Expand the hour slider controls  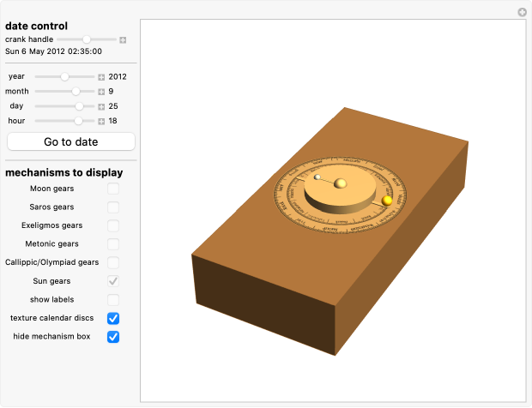point(101,121)
